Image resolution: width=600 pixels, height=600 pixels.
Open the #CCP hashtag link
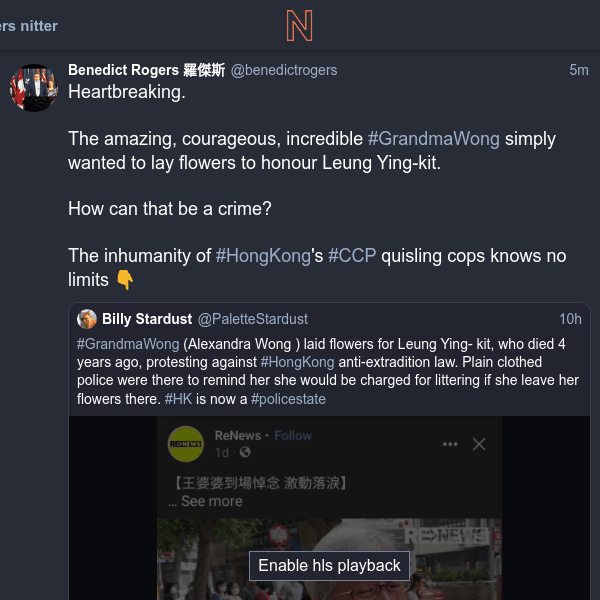[352, 256]
